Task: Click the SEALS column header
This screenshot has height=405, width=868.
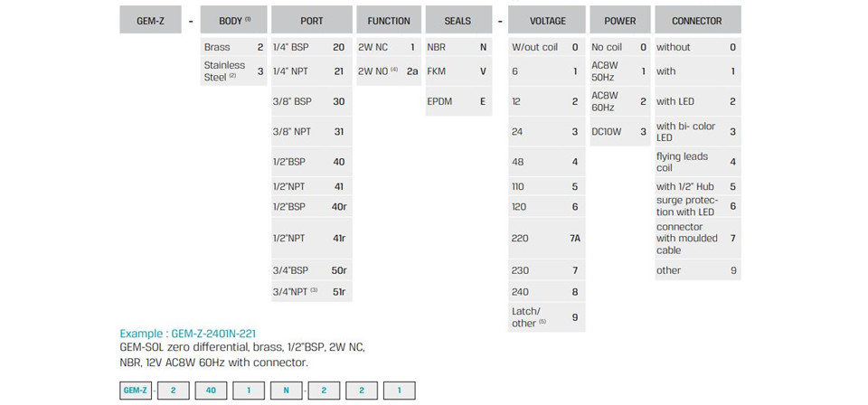Action: (458, 21)
